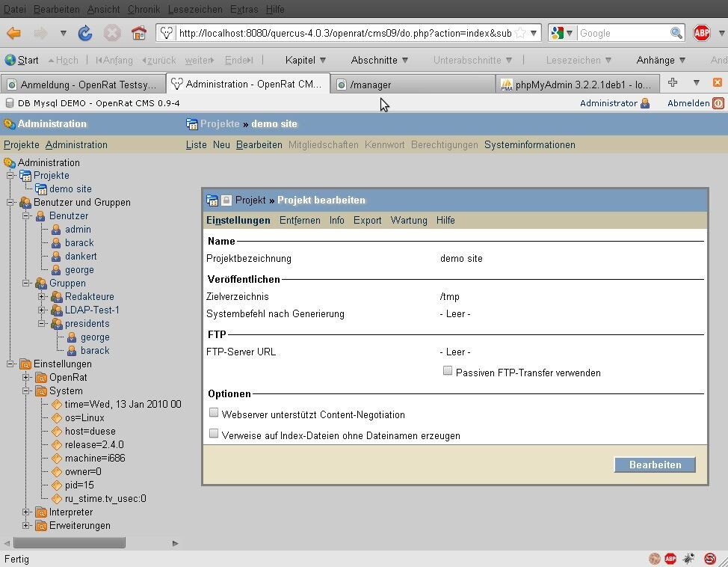Enable Passiven FTP-Transfer verwenden checkbox

448,370
